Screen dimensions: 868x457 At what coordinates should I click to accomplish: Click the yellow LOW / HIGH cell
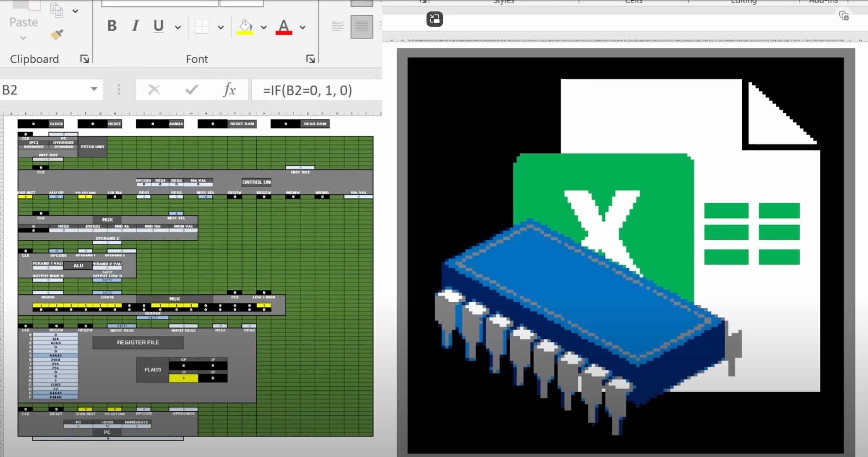coord(264,305)
